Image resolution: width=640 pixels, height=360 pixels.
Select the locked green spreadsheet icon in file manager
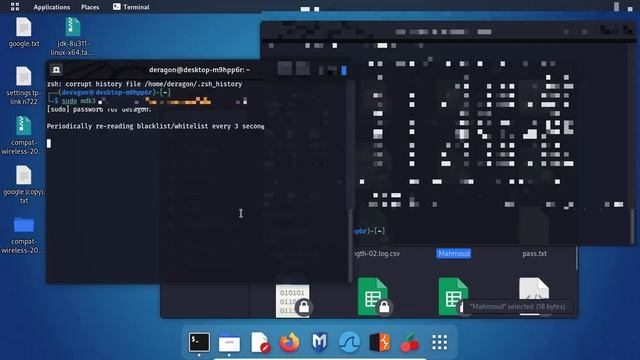coord(373,297)
